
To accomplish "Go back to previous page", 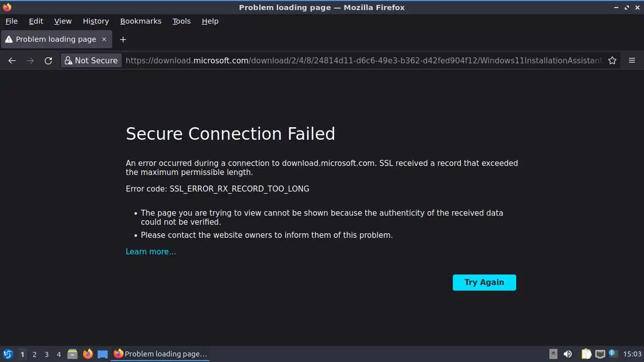I will pos(12,60).
